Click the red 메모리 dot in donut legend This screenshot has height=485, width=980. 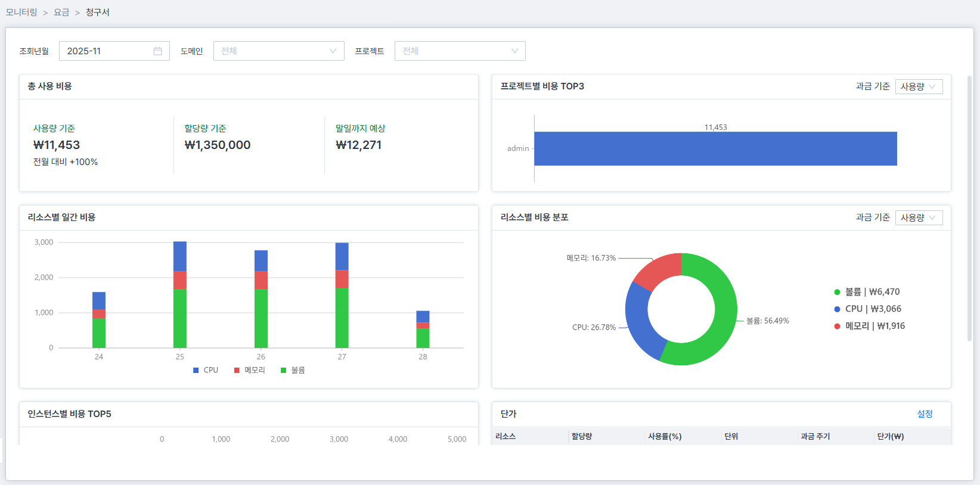[x=837, y=327]
